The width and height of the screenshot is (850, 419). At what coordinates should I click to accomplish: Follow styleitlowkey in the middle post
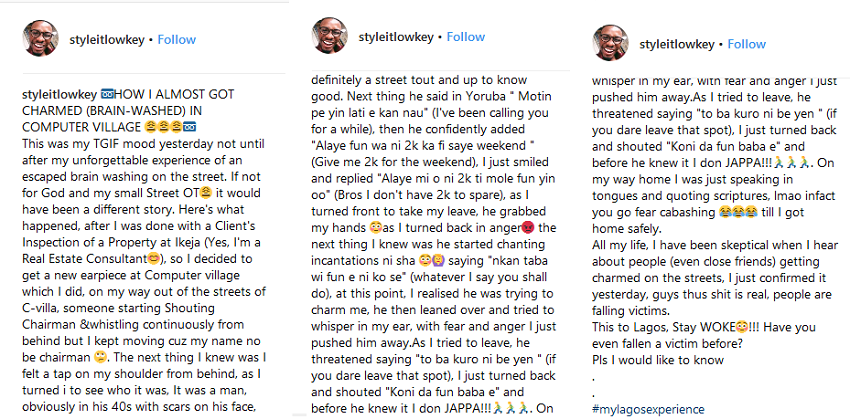465,38
